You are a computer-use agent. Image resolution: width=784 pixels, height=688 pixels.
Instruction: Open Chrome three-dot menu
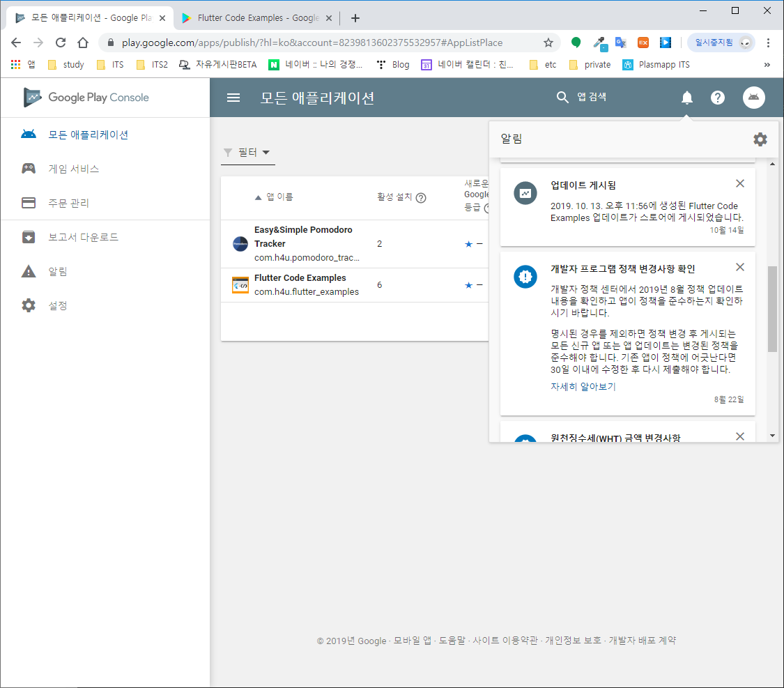tap(768, 43)
